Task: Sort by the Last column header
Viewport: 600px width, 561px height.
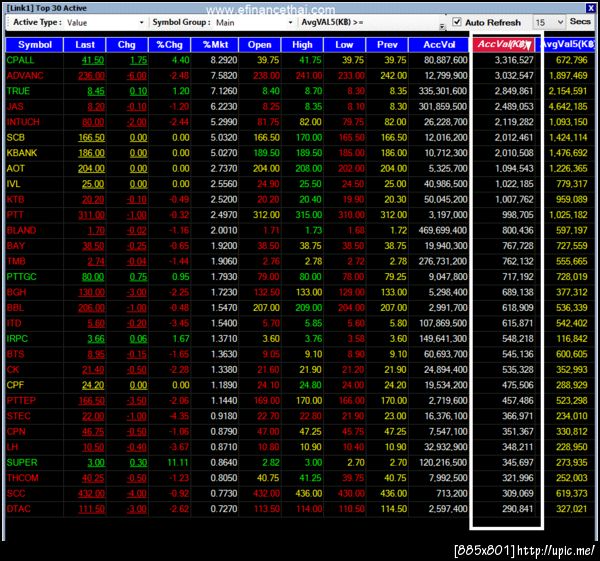Action: pyautogui.click(x=85, y=45)
